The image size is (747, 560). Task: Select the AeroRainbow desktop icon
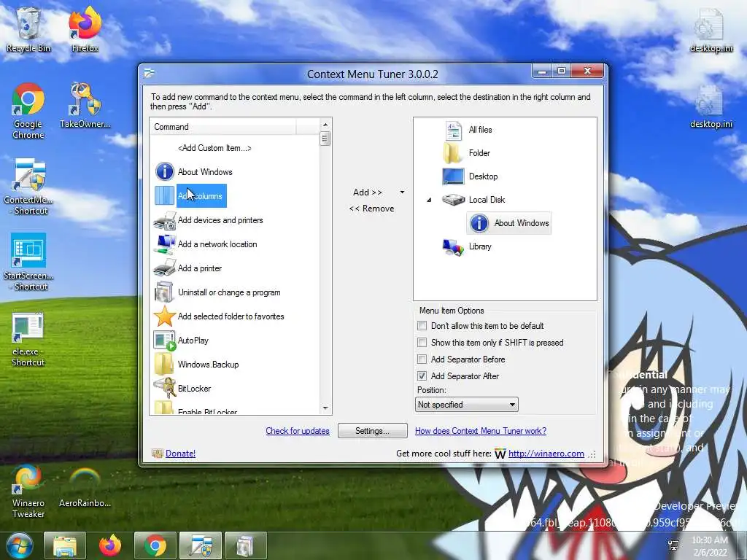coord(85,486)
